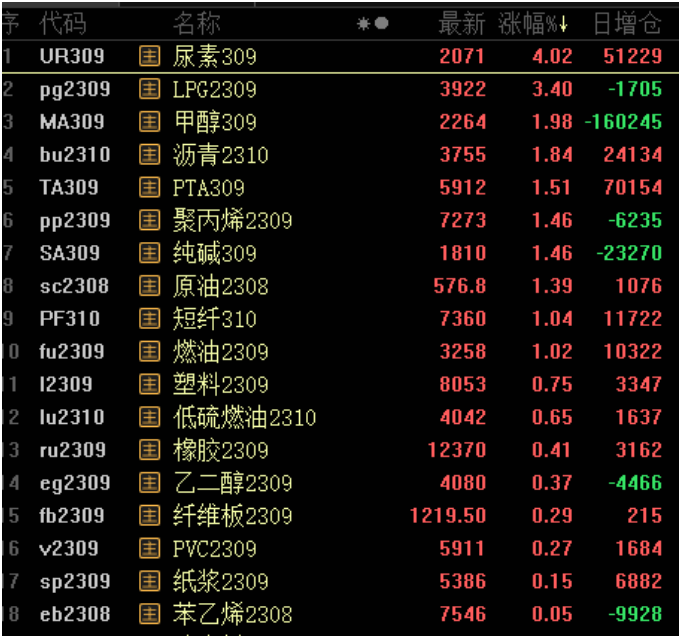Image resolution: width=682 pixels, height=636 pixels.
Task: Click the icon beside 纯碱309
Action: tap(149, 253)
